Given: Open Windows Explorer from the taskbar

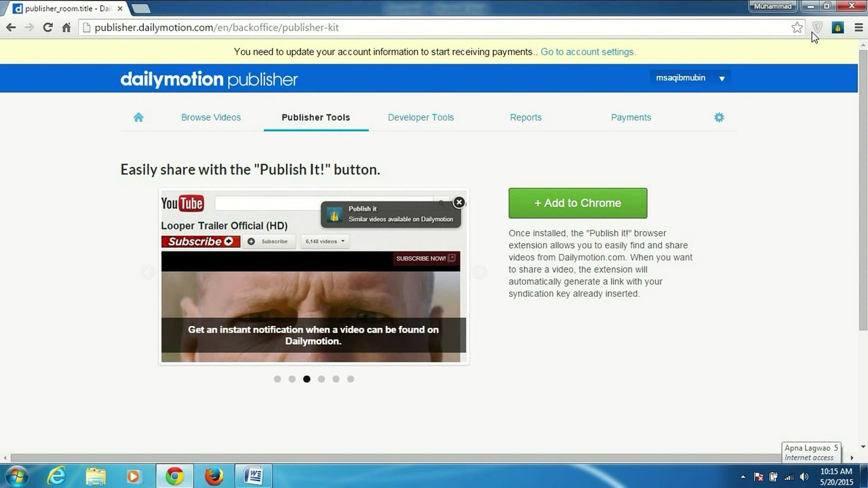Looking at the screenshot, I should [x=96, y=476].
